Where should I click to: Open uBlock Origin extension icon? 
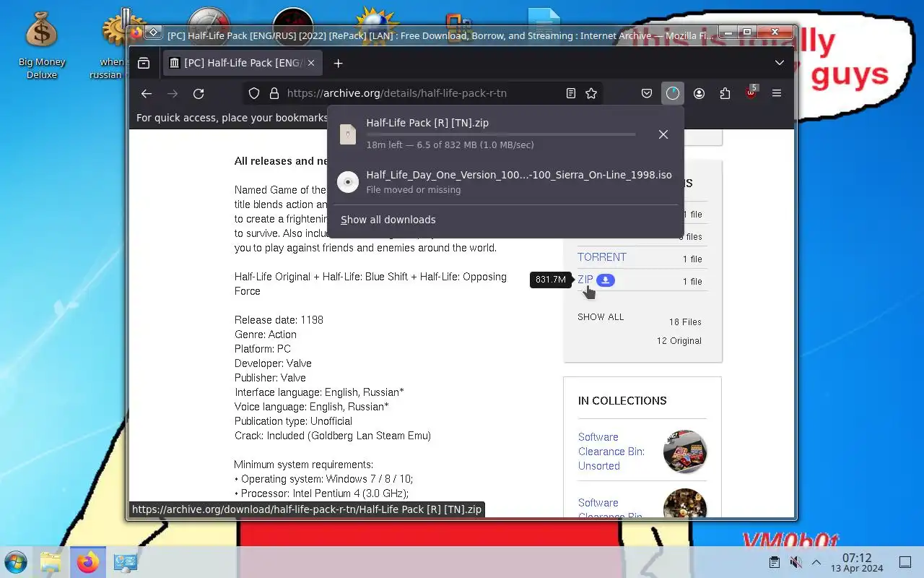(x=751, y=93)
